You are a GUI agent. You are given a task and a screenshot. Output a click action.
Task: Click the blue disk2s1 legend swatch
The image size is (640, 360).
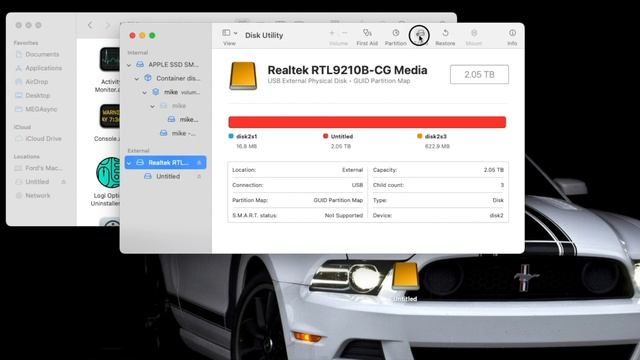tap(231, 136)
